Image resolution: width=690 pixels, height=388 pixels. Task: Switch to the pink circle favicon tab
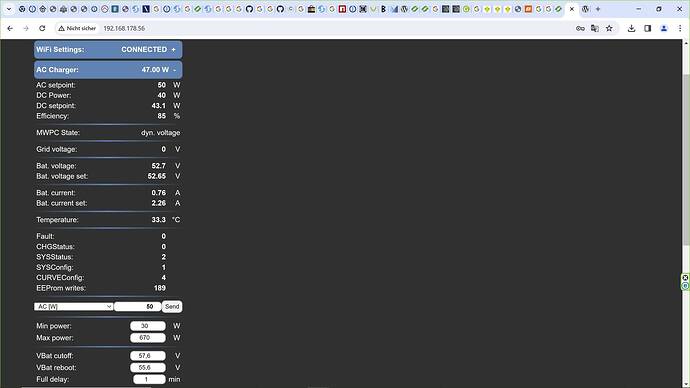(x=104, y=9)
